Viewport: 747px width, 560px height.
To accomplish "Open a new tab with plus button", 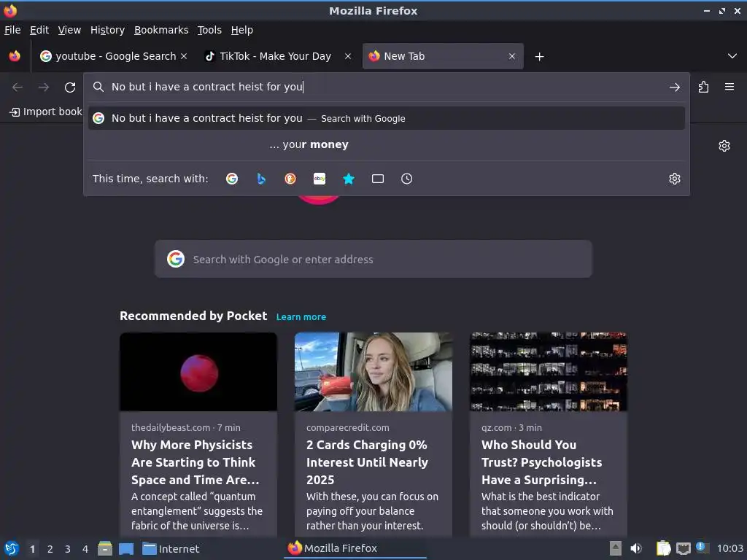I will (539, 57).
